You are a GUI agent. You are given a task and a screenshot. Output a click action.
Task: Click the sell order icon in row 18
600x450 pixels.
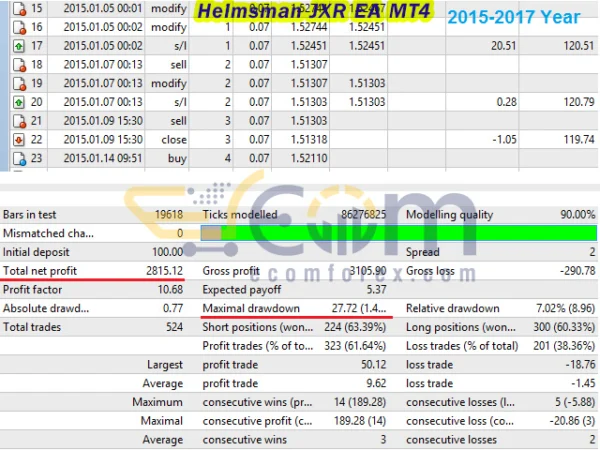click(x=19, y=65)
